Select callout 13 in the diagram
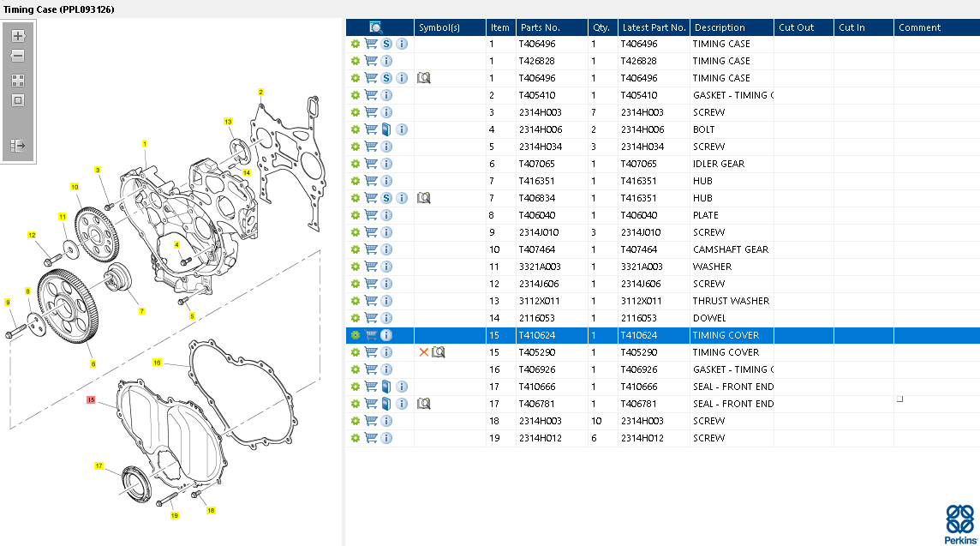 pyautogui.click(x=228, y=122)
